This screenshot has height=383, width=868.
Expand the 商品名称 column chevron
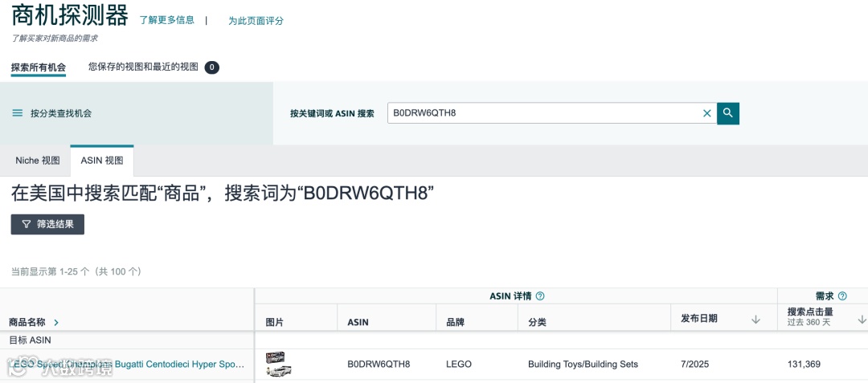56,322
